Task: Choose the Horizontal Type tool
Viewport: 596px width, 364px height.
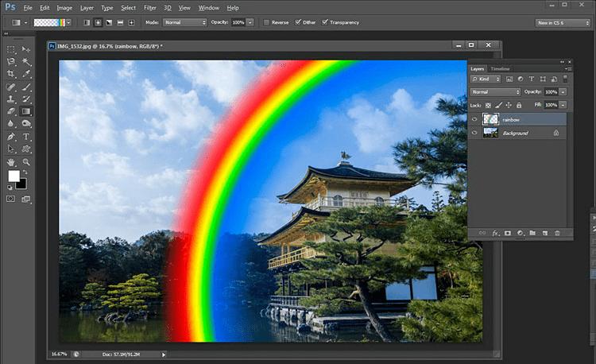Action: coord(25,137)
